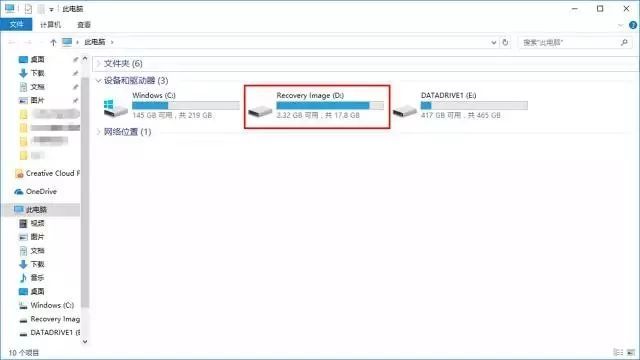Open 视频 under 此电脑
This screenshot has width=640, height=360.
38,223
